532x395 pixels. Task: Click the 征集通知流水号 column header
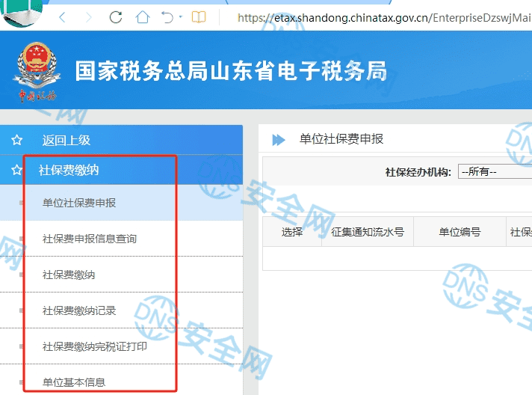368,232
